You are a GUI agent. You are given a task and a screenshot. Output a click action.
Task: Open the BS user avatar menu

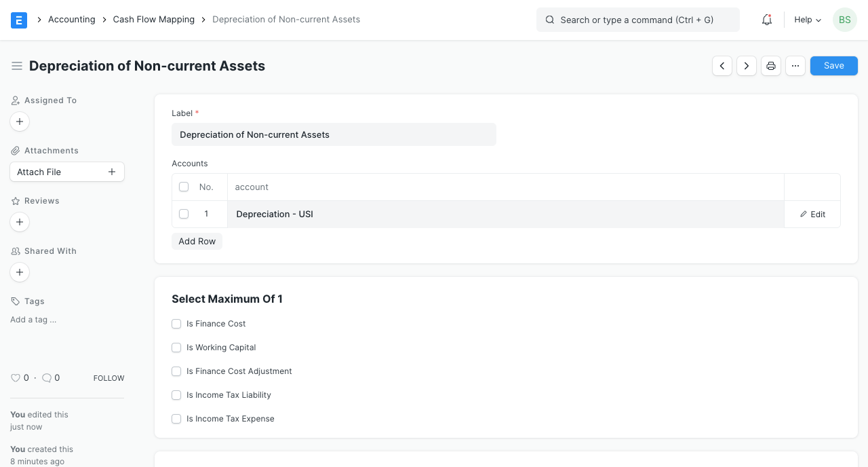844,20
